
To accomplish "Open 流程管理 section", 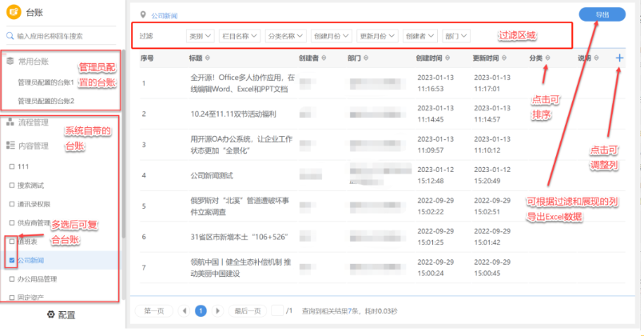I will click(x=33, y=122).
